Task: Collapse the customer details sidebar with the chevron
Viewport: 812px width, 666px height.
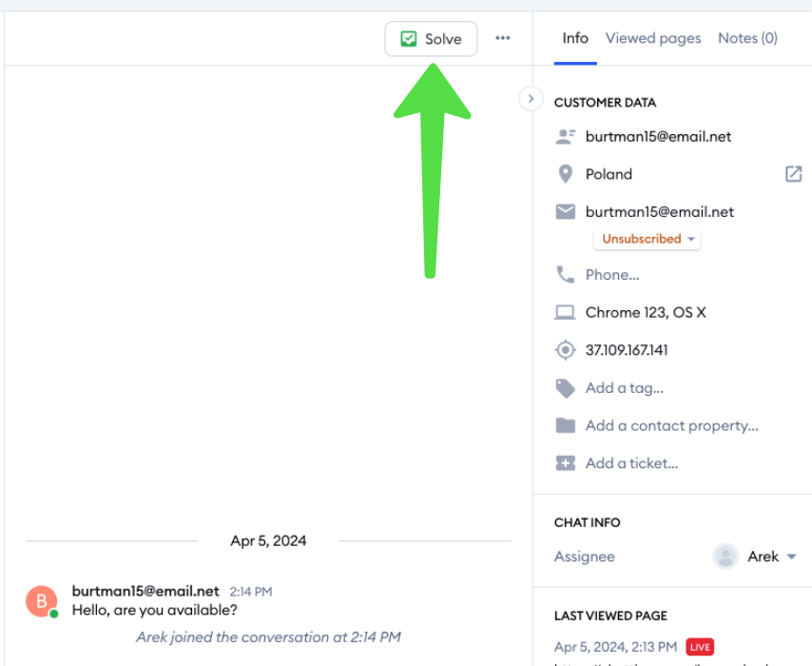Action: 531,98
